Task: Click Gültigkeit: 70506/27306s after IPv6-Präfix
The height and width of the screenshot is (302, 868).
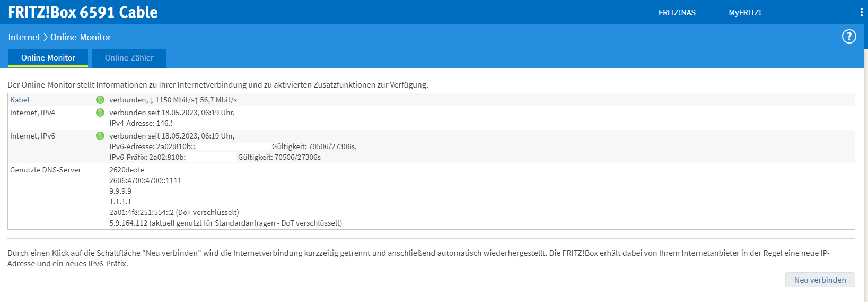Action: pos(279,157)
